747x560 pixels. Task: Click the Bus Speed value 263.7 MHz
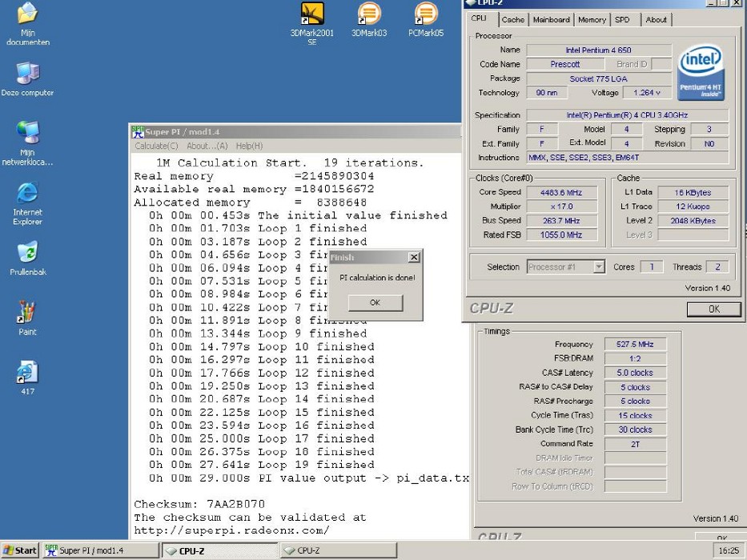[x=561, y=221]
